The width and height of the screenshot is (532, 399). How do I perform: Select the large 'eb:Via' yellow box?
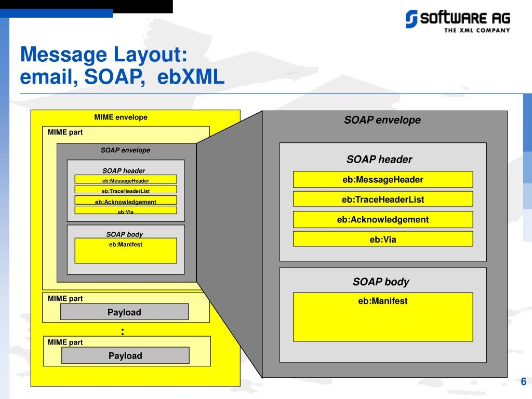click(383, 239)
